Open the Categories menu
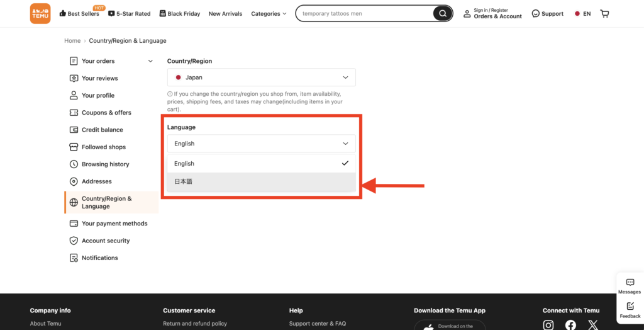Viewport: 644px width, 330px height. click(x=269, y=14)
